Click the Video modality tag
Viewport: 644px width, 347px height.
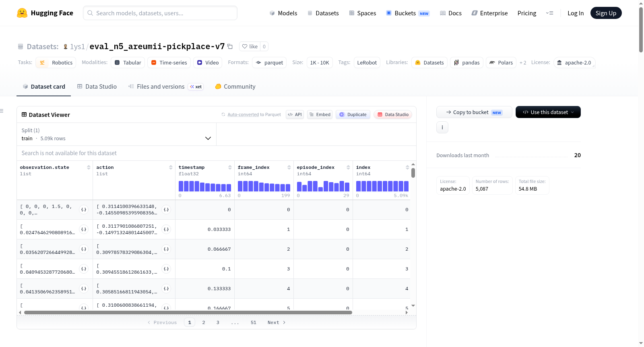pos(208,62)
